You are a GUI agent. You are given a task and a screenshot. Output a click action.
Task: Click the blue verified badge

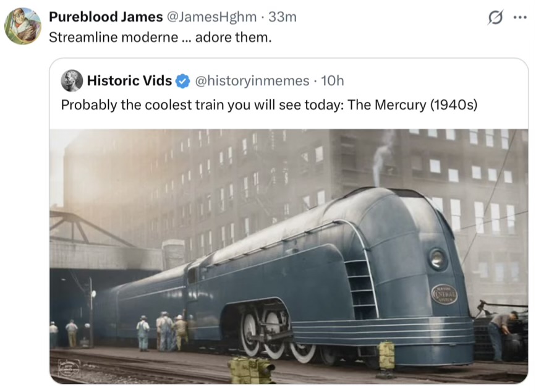(x=182, y=81)
